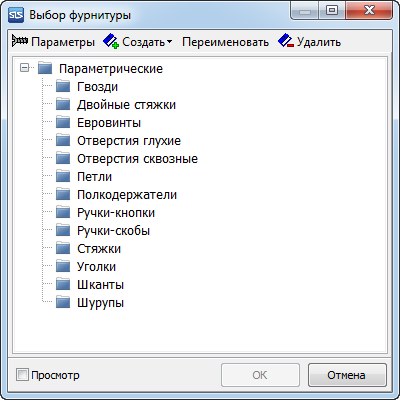400x400 pixels.
Task: Click the Уголки folder icon
Action: click(x=63, y=266)
